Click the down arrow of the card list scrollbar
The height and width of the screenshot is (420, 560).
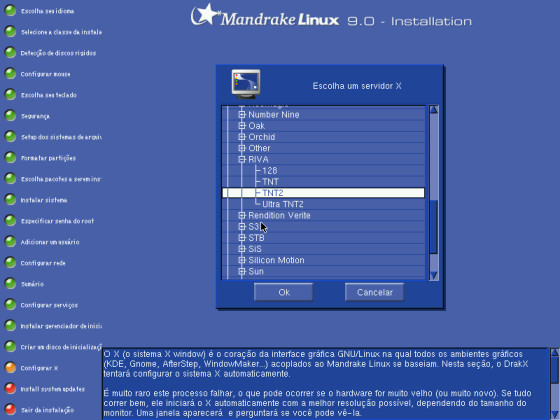click(x=434, y=275)
